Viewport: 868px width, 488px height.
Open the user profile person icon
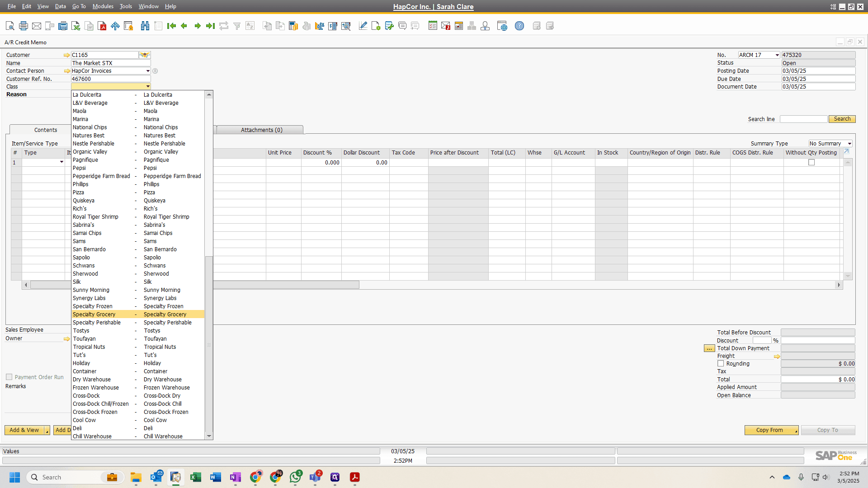click(485, 26)
